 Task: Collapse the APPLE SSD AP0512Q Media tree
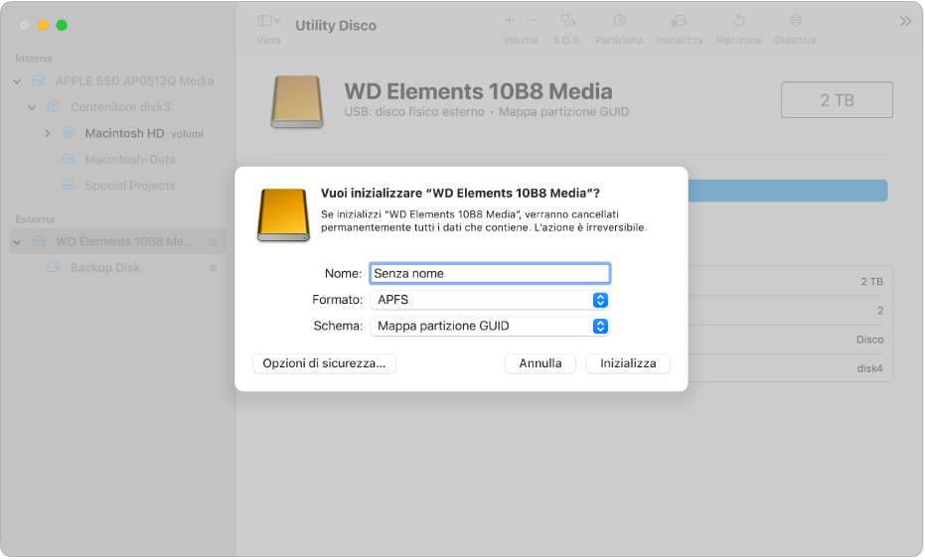coord(17,81)
